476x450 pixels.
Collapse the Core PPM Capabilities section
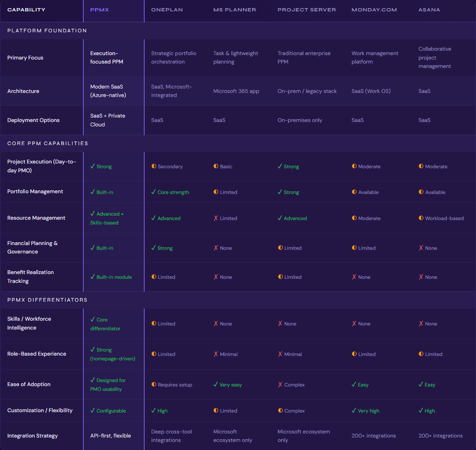(x=48, y=143)
